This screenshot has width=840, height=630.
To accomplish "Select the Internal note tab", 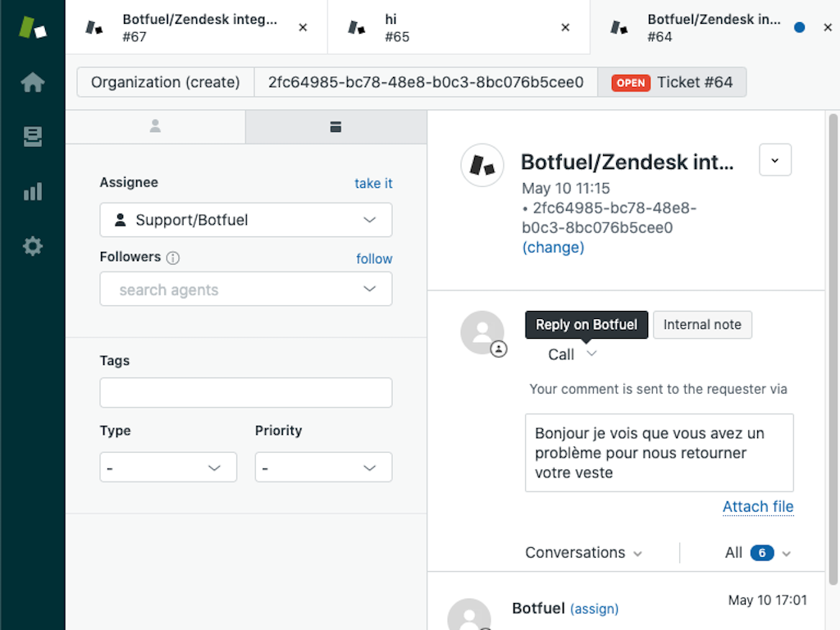I will (x=702, y=325).
